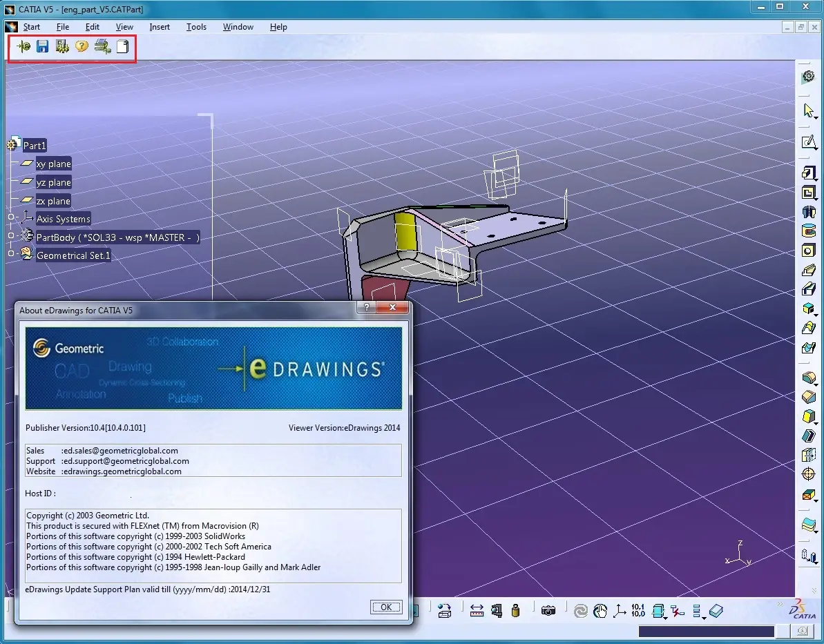The width and height of the screenshot is (824, 644).
Task: Select the Multi-sections Solid tool
Action: point(808,328)
